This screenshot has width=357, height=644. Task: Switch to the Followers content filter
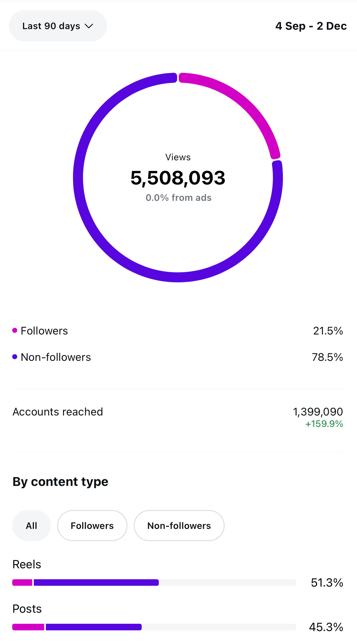(x=92, y=526)
